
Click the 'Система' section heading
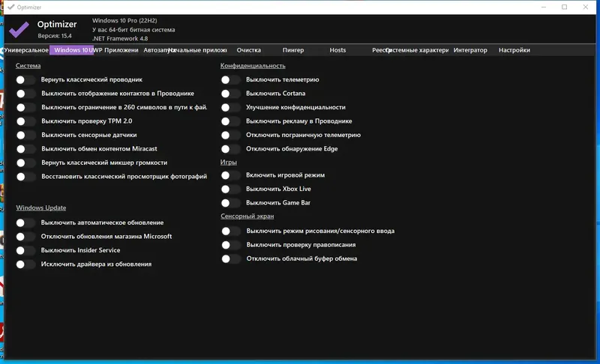(x=28, y=66)
